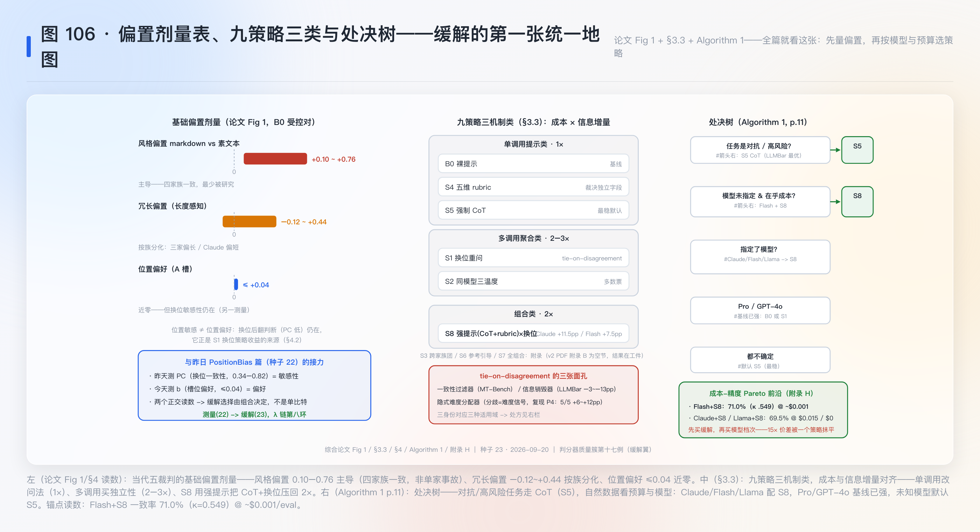Image resolution: width=980 pixels, height=532 pixels.
Task: Click the 九策略三机制类 column title
Action: 533,122
